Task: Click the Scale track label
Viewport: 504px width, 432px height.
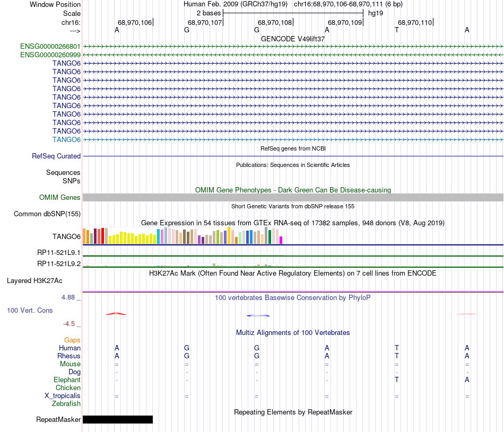Action: point(72,13)
